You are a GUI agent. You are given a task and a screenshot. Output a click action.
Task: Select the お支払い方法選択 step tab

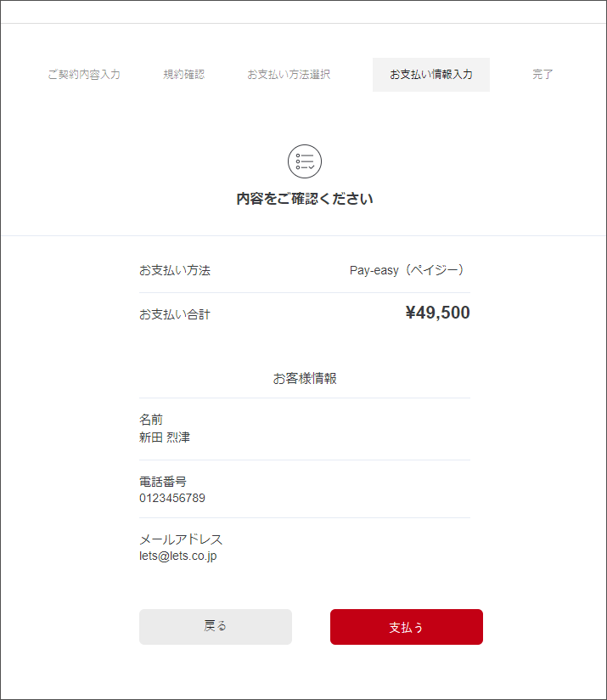click(x=289, y=75)
